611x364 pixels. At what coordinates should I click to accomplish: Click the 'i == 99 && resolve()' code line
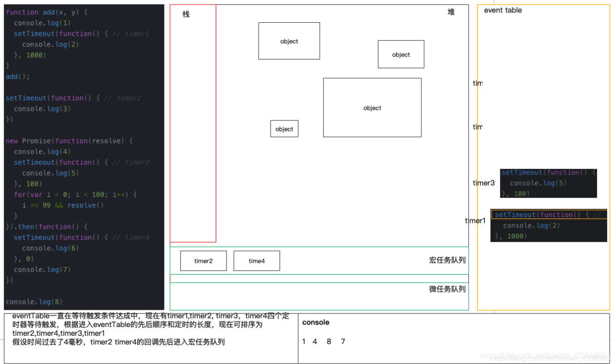[63, 205]
